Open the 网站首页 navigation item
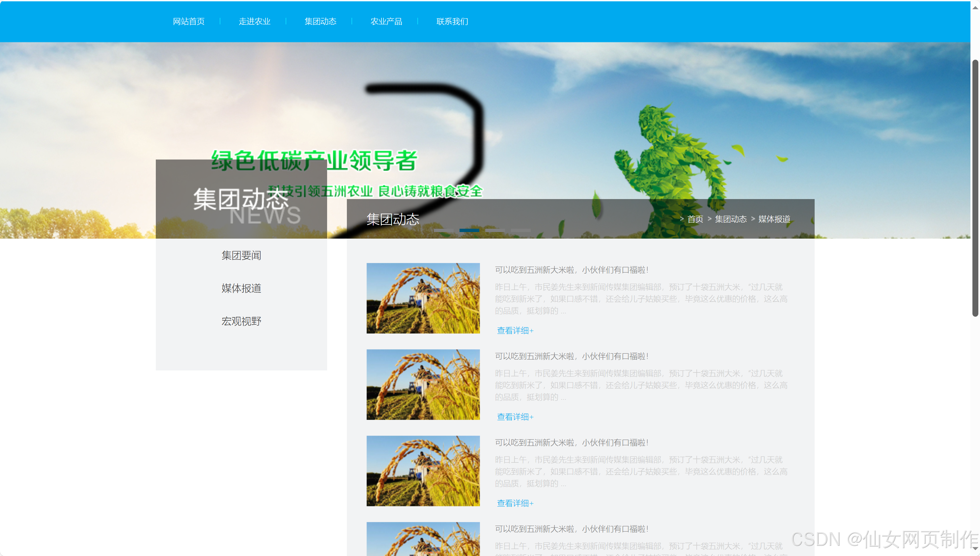 188,21
